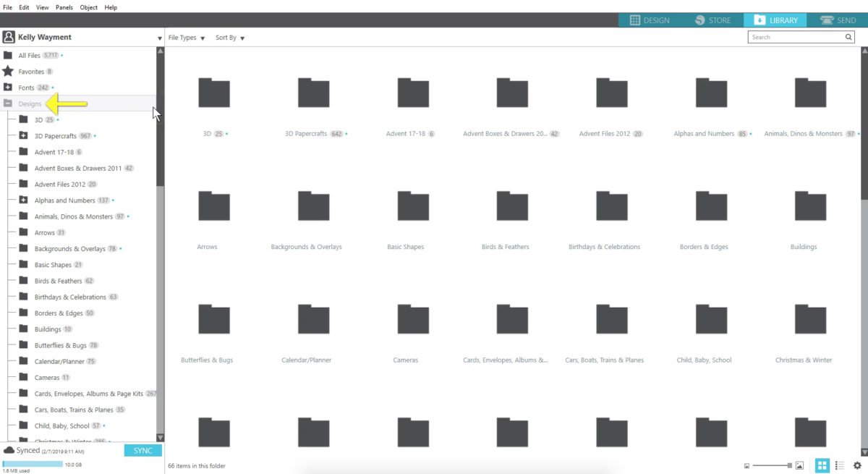This screenshot has height=474, width=868.
Task: Open Borders & Edges folder in grid
Action: [711, 205]
